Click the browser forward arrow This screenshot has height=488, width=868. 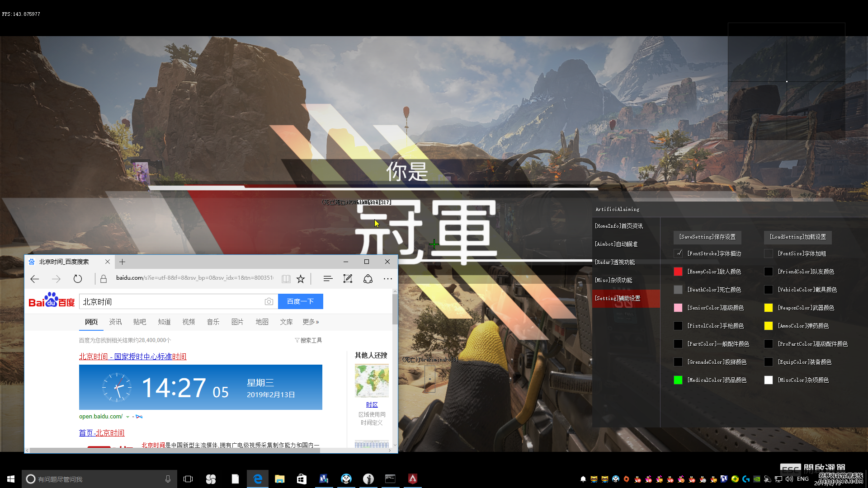[56, 279]
